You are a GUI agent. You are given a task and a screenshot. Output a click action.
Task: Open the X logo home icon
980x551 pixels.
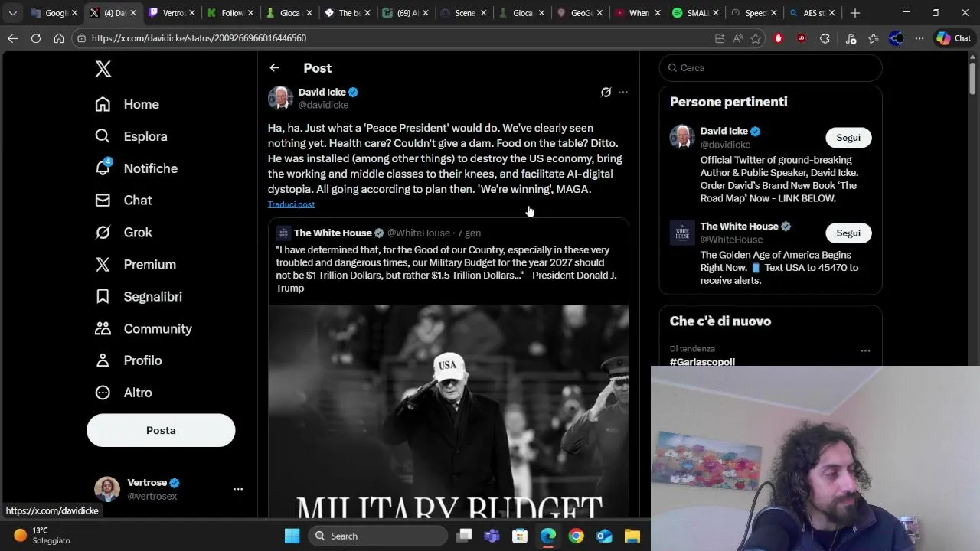(x=103, y=68)
